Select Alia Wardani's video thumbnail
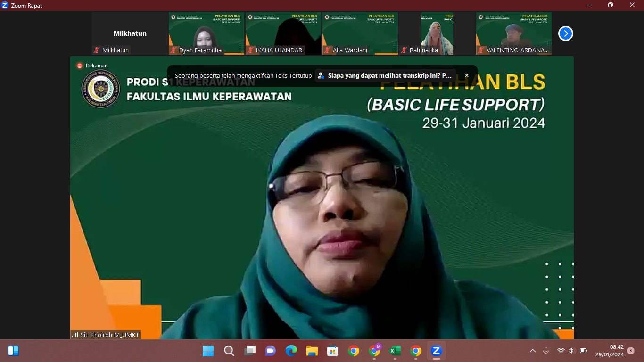 pyautogui.click(x=360, y=33)
